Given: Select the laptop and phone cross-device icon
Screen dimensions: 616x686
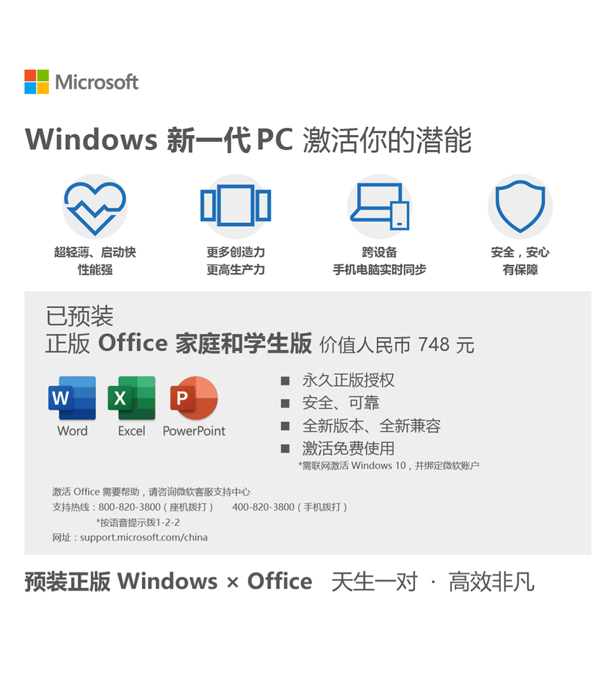Looking at the screenshot, I should pyautogui.click(x=380, y=206).
